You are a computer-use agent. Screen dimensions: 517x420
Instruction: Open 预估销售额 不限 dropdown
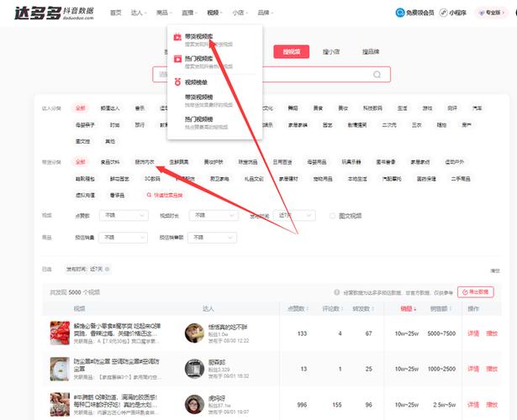[x=212, y=238]
